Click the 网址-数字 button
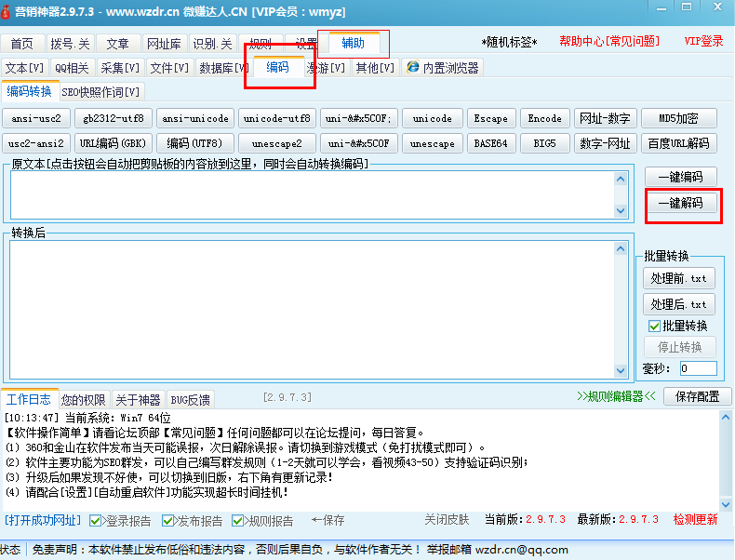This screenshot has height=560, width=735. [x=605, y=118]
